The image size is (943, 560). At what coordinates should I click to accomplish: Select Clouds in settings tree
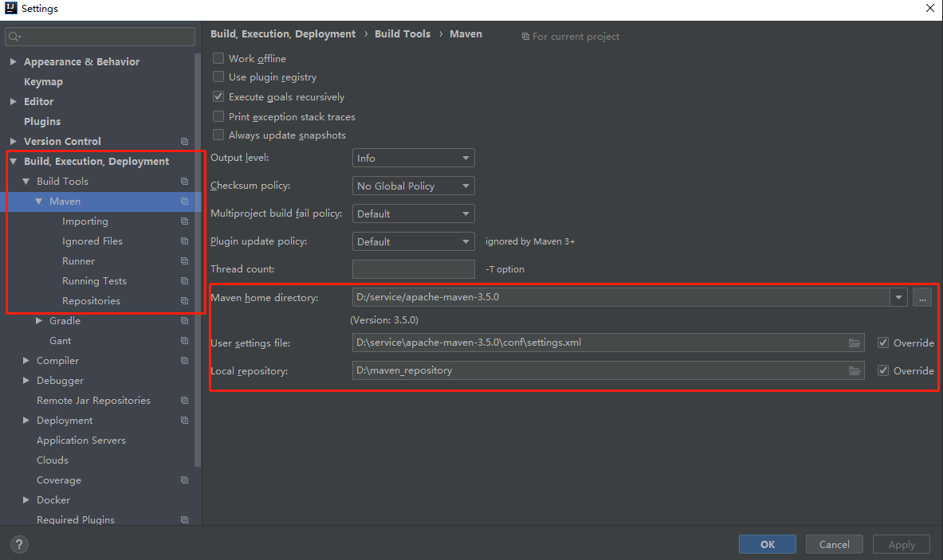tap(53, 460)
